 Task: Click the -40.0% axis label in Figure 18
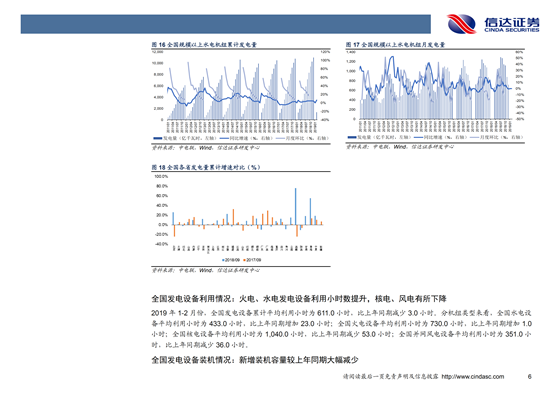pos(161,244)
